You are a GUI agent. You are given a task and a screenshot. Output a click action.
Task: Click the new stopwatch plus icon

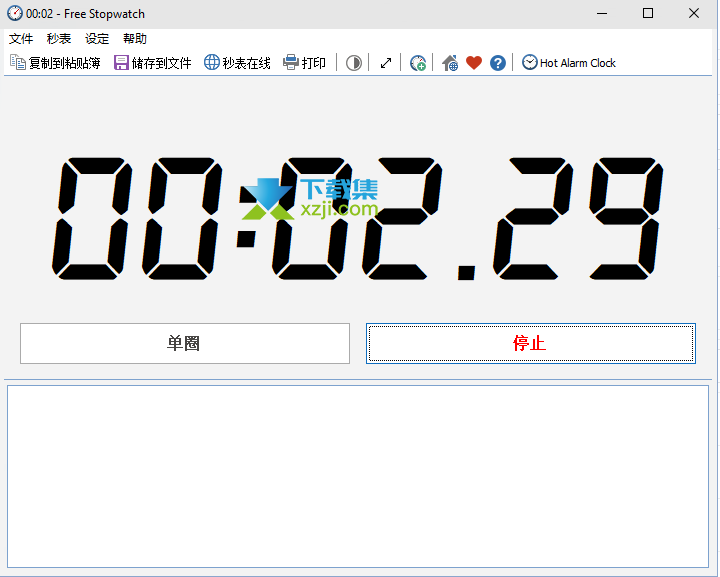click(418, 63)
